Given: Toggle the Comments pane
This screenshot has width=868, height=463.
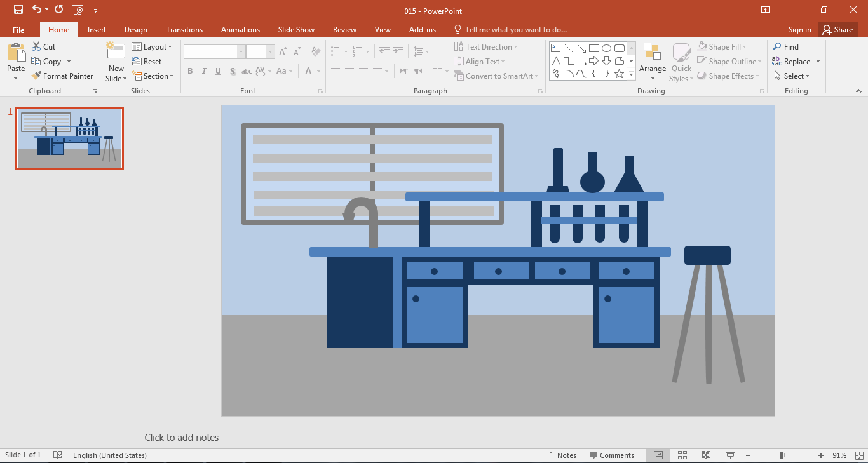Looking at the screenshot, I should coord(611,455).
